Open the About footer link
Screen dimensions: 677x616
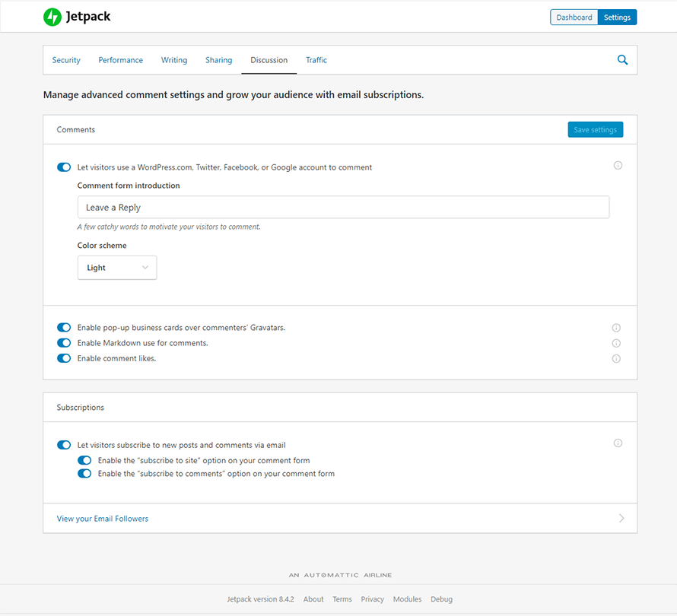pyautogui.click(x=313, y=599)
